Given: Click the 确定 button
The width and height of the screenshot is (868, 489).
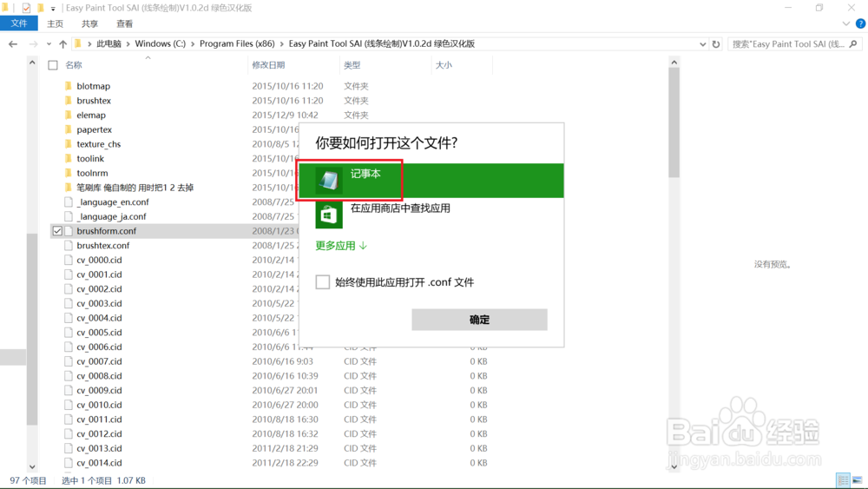Looking at the screenshot, I should click(479, 320).
